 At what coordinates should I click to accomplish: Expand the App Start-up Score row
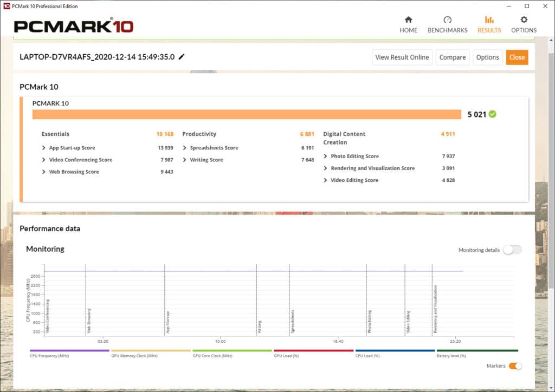(x=43, y=148)
